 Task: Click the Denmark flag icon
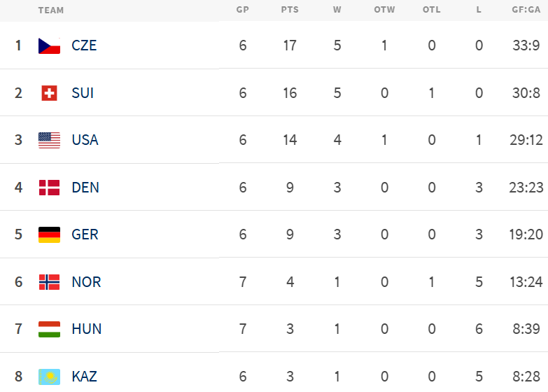49,188
